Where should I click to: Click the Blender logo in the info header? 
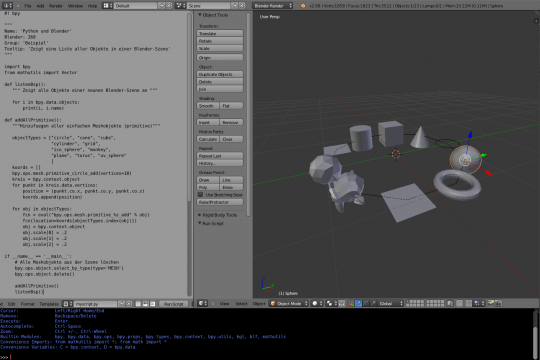(303, 6)
